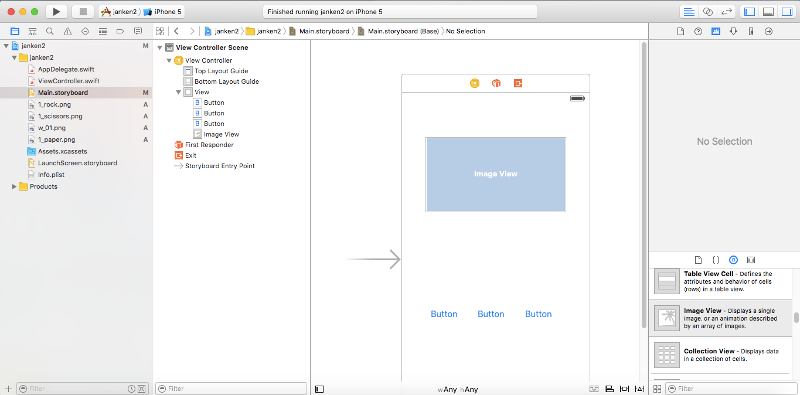Open the Symbol navigator icon

click(x=32, y=31)
